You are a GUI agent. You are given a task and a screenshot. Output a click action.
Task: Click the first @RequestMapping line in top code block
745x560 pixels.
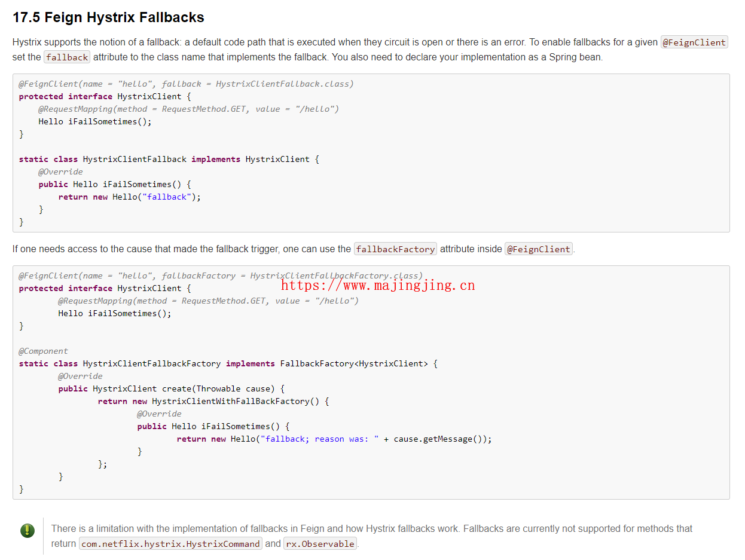point(189,109)
